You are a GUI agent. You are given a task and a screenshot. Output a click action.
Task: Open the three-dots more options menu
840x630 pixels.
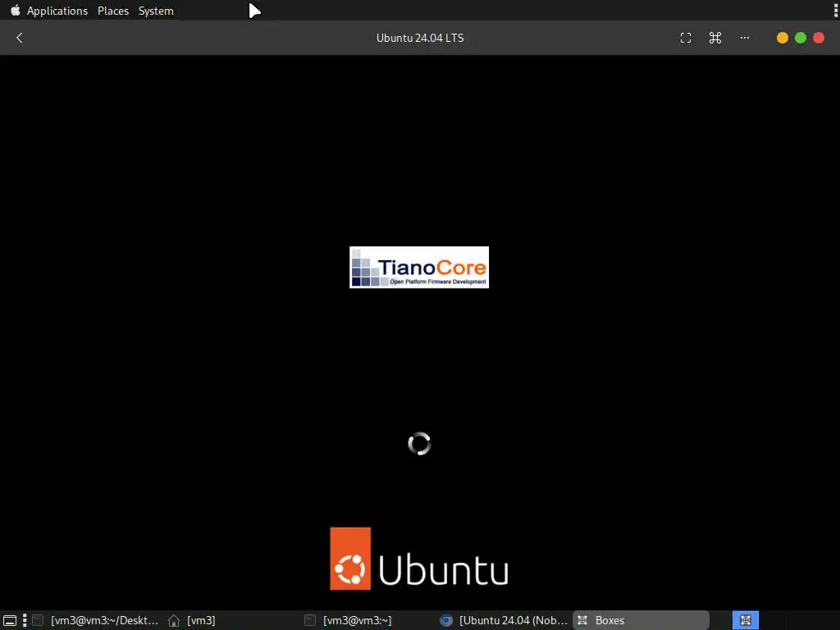click(745, 38)
